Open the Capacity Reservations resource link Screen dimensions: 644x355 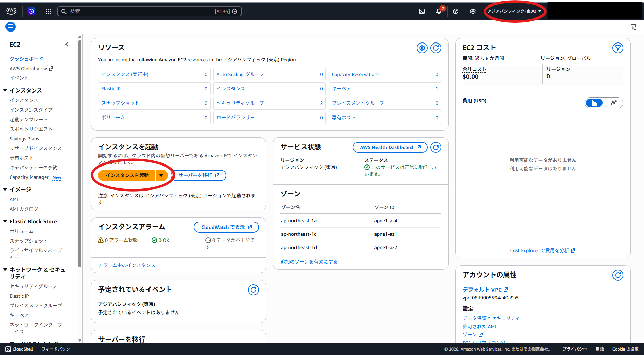point(356,74)
